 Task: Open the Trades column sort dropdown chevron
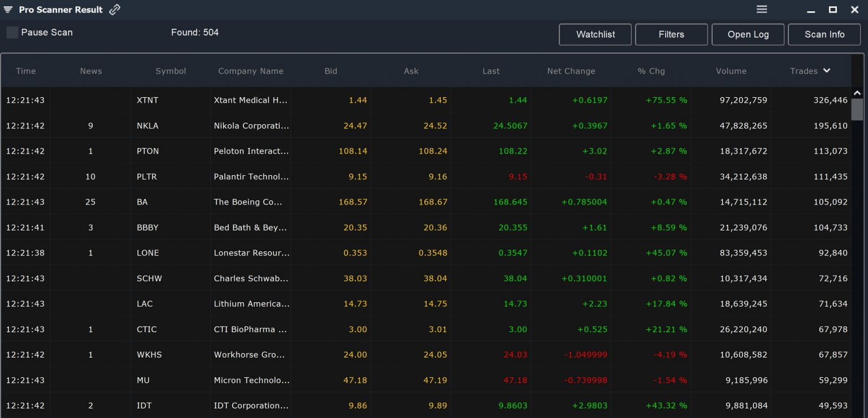(x=826, y=71)
